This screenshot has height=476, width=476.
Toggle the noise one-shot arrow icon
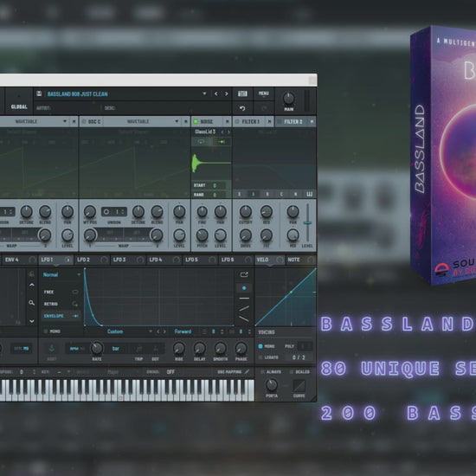(x=222, y=142)
